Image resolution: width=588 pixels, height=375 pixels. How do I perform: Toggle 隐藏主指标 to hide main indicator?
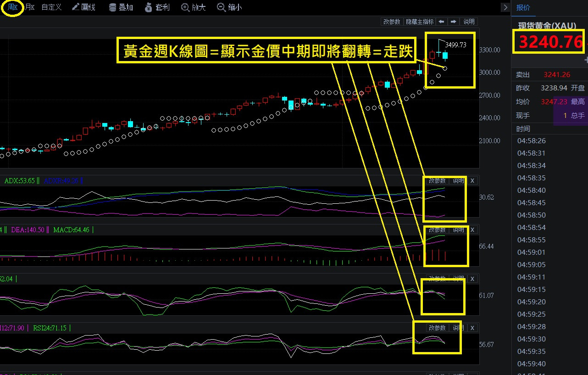tap(419, 22)
